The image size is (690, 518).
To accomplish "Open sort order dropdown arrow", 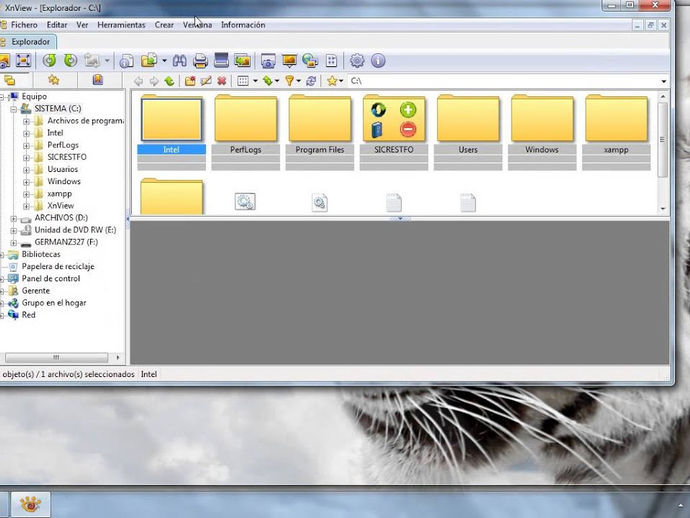I will 277,81.
